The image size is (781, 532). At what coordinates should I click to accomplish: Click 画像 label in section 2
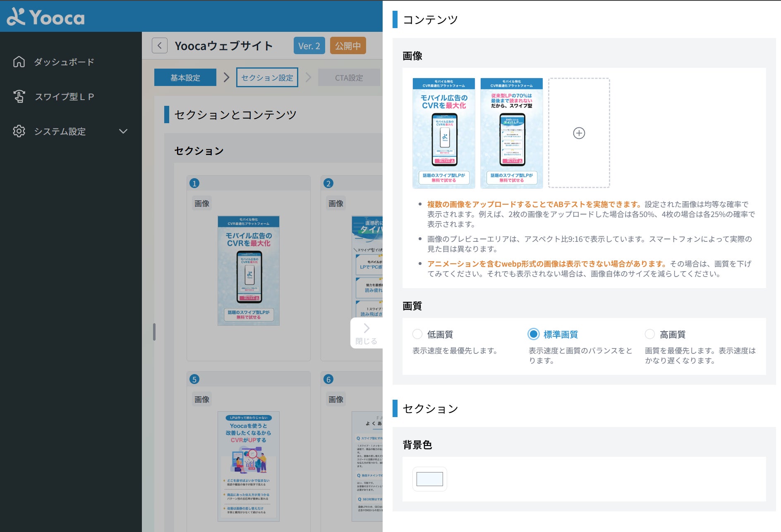[x=336, y=203]
